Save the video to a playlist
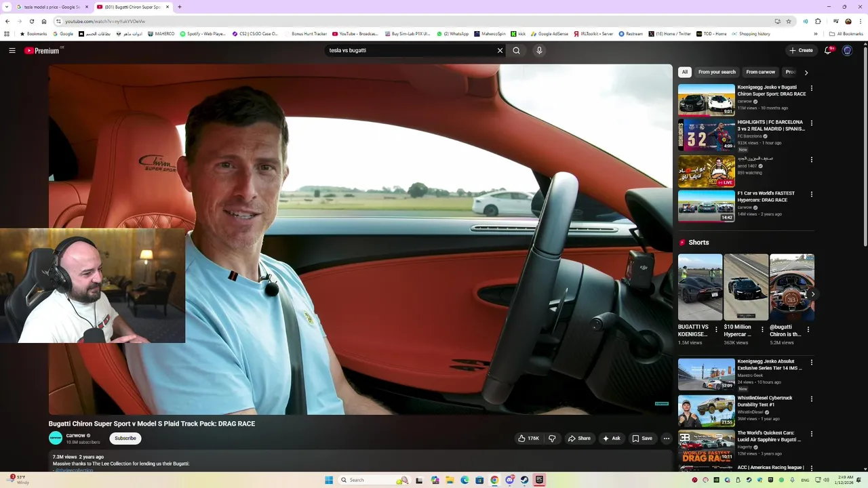This screenshot has width=868, height=488. [642, 439]
